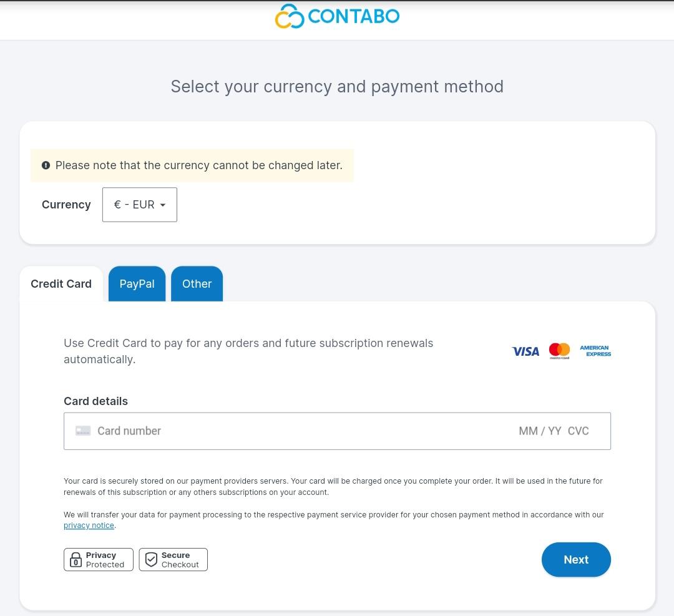Click the CVC field
This screenshot has width=674, height=616.
point(579,431)
